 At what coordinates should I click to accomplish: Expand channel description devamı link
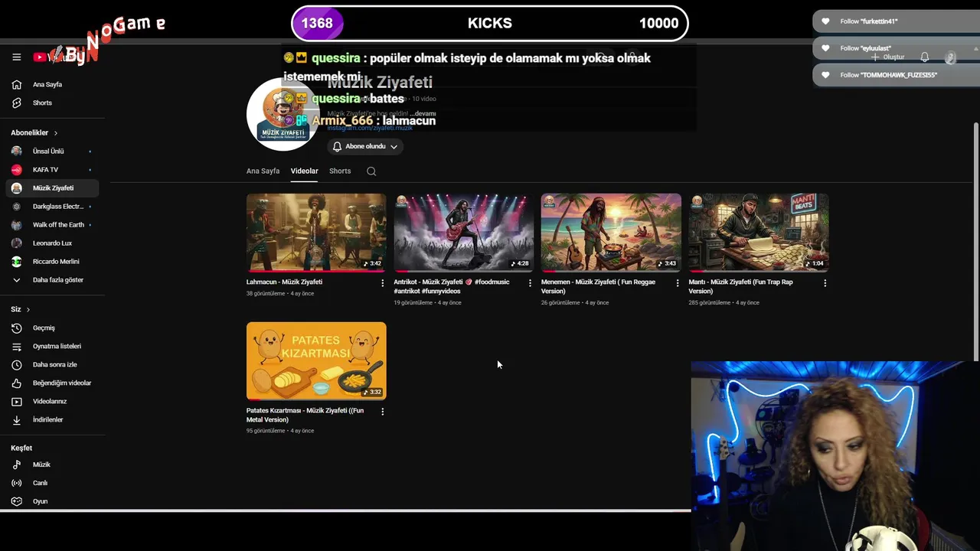[x=423, y=114]
